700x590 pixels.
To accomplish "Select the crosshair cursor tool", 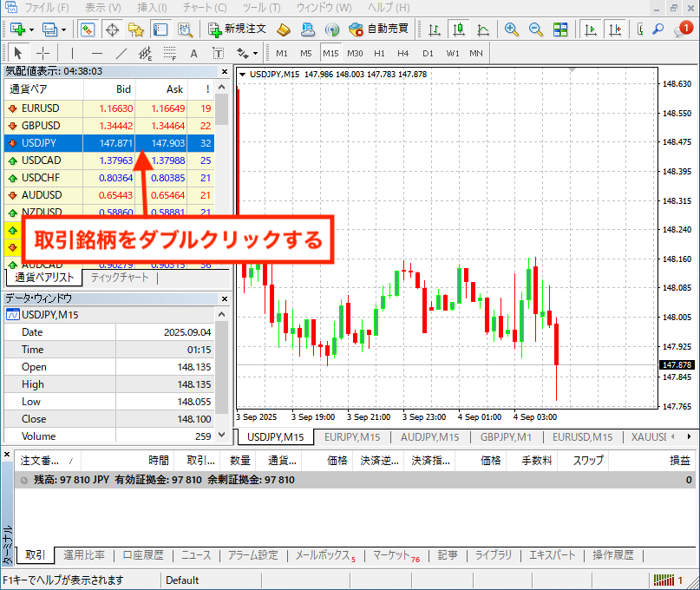I will [x=42, y=53].
